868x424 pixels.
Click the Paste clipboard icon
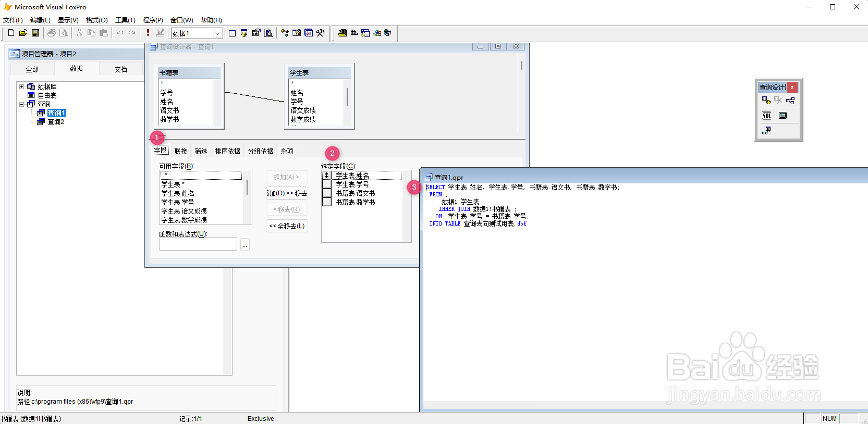click(104, 33)
